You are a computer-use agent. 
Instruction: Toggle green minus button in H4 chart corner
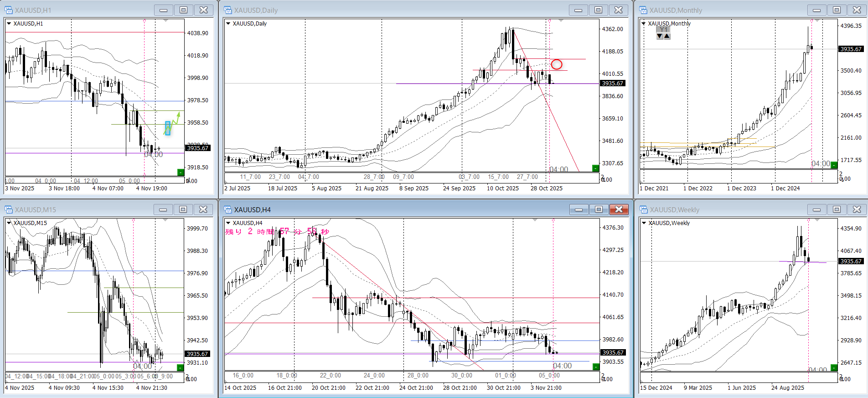coord(595,367)
